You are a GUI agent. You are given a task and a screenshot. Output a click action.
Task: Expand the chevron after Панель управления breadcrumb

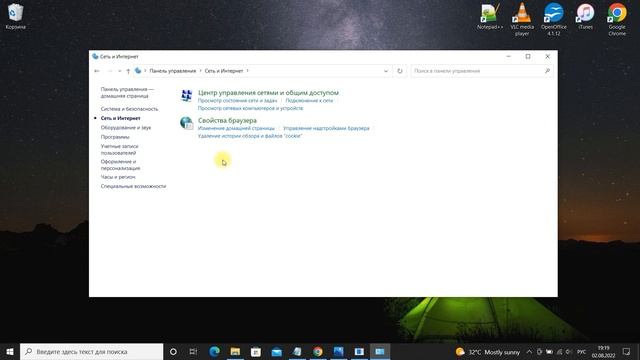pyautogui.click(x=200, y=71)
